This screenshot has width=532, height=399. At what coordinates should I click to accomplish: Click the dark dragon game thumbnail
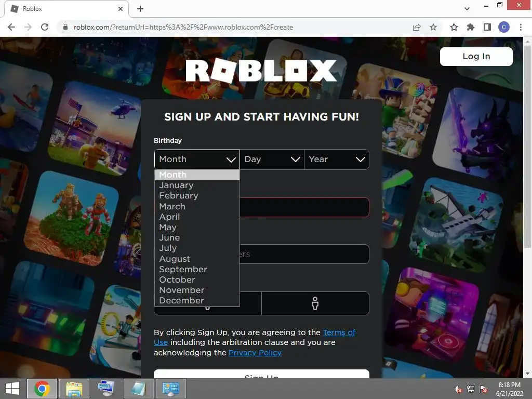point(477,134)
